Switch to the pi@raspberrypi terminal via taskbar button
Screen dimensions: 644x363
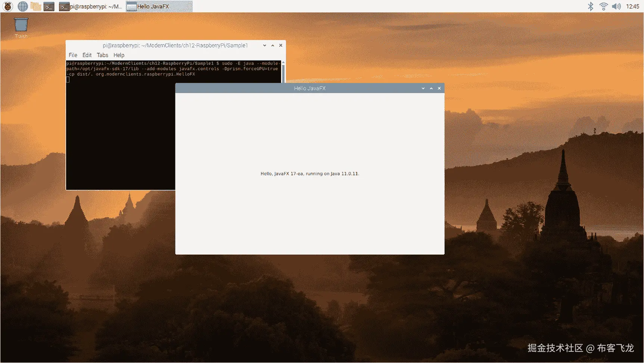click(x=91, y=6)
